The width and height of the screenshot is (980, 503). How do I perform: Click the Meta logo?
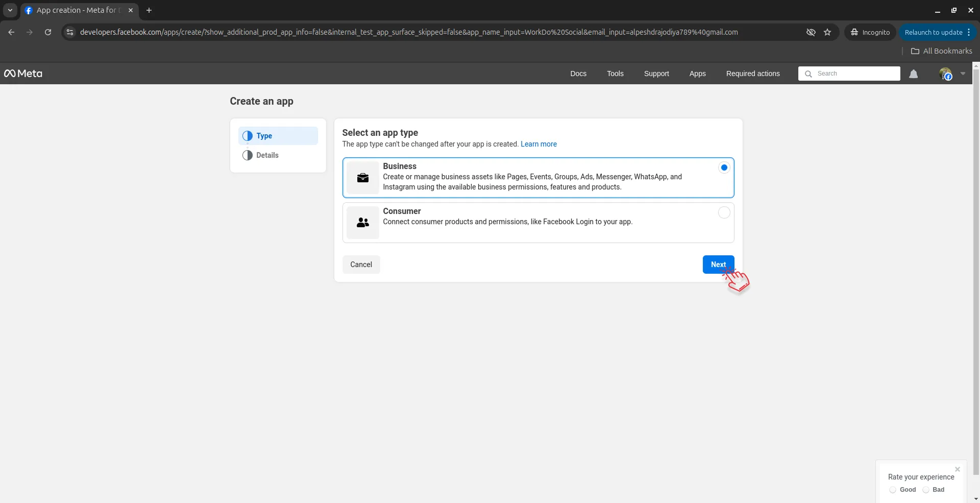click(22, 73)
